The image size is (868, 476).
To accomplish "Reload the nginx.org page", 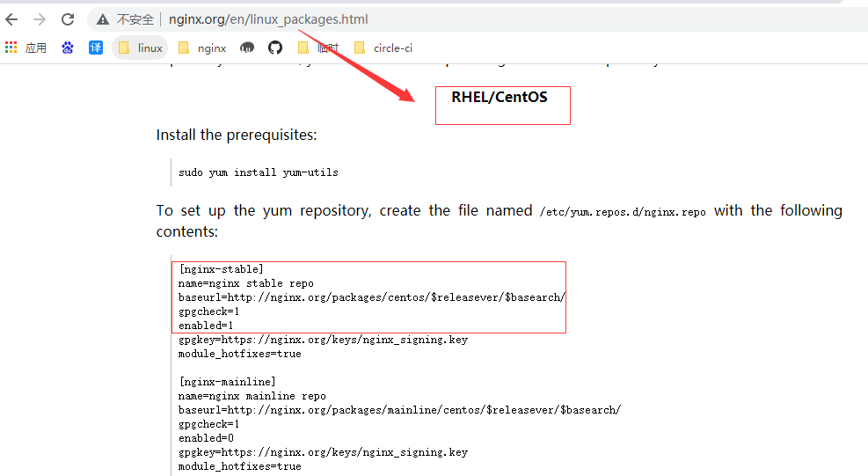I will click(x=68, y=19).
